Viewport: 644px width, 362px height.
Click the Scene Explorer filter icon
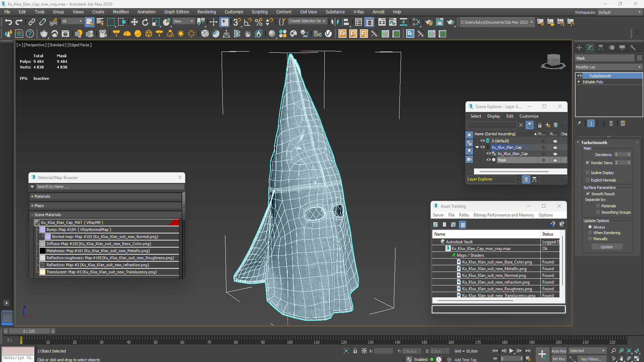point(530,125)
